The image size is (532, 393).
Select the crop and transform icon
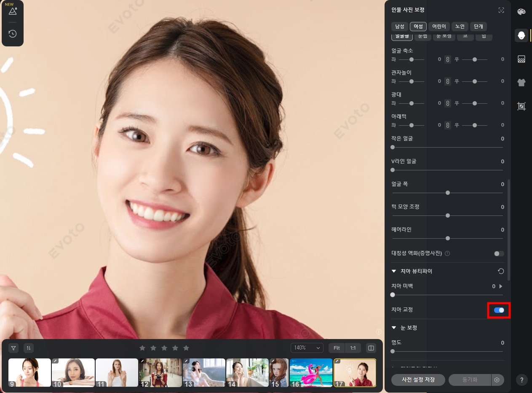pyautogui.click(x=521, y=106)
